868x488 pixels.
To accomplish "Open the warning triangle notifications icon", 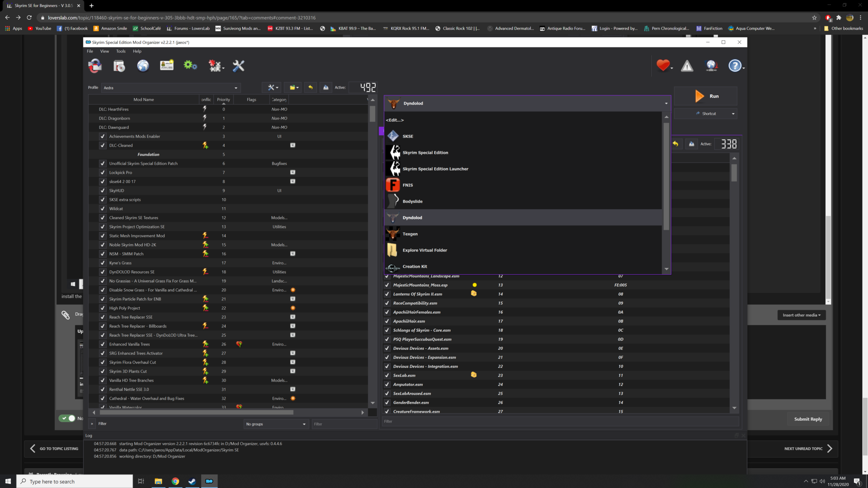I will pos(687,66).
